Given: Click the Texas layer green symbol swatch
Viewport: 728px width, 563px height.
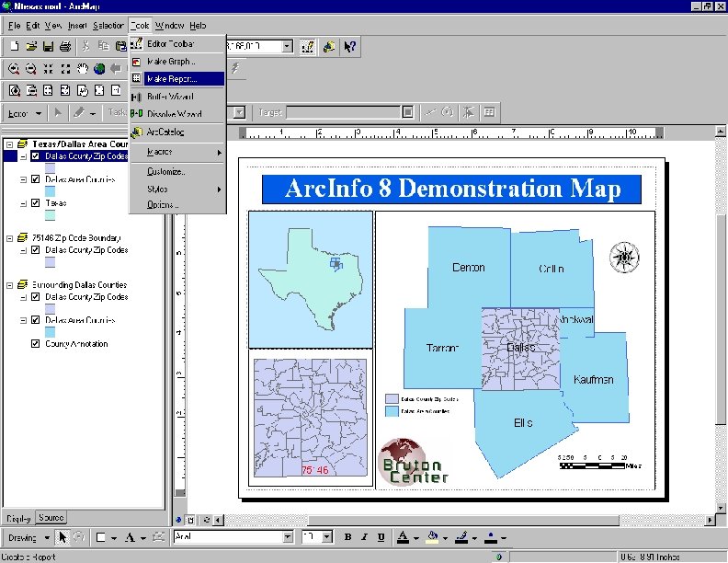Looking at the screenshot, I should point(51,215).
